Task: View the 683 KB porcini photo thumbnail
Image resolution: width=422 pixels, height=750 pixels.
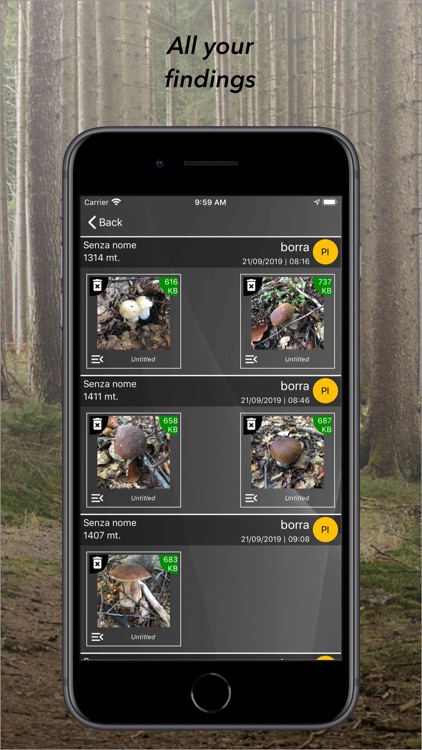Action: click(x=133, y=591)
